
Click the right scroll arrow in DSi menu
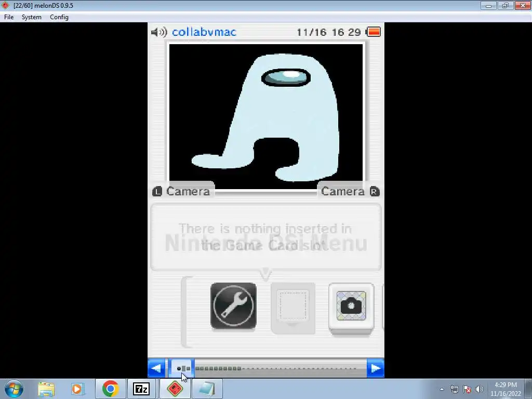point(376,368)
